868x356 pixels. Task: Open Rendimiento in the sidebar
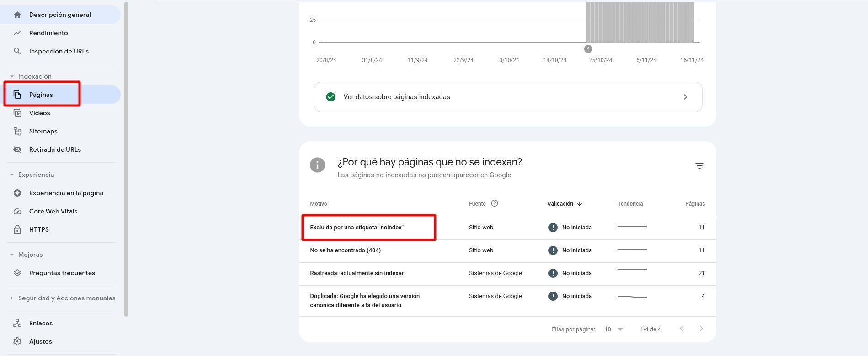tap(48, 33)
